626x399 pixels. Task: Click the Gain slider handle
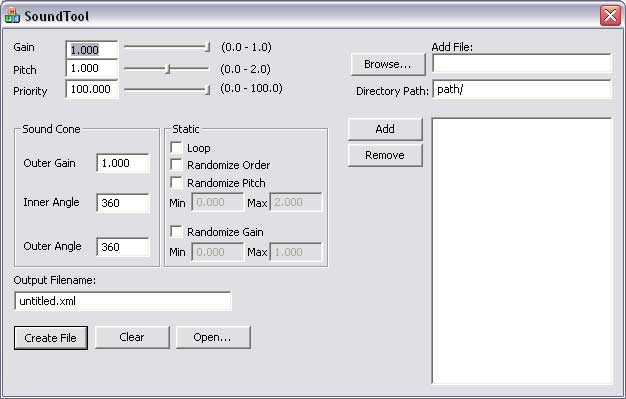coord(207,47)
